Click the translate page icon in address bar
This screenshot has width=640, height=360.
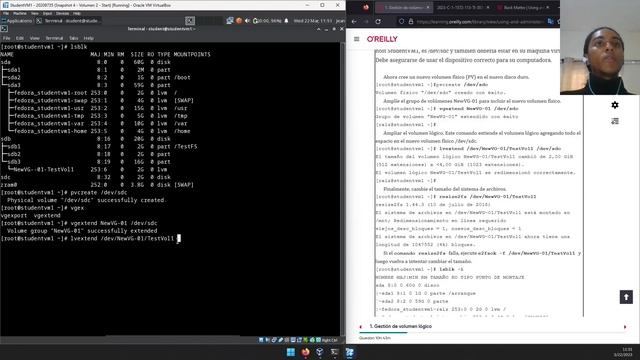[x=550, y=21]
